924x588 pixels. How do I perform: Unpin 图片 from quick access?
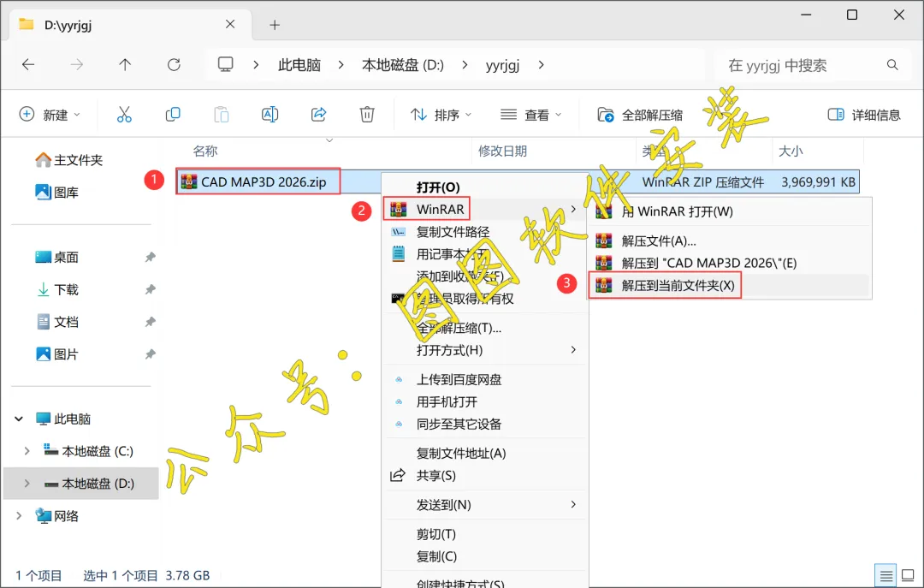pos(151,354)
